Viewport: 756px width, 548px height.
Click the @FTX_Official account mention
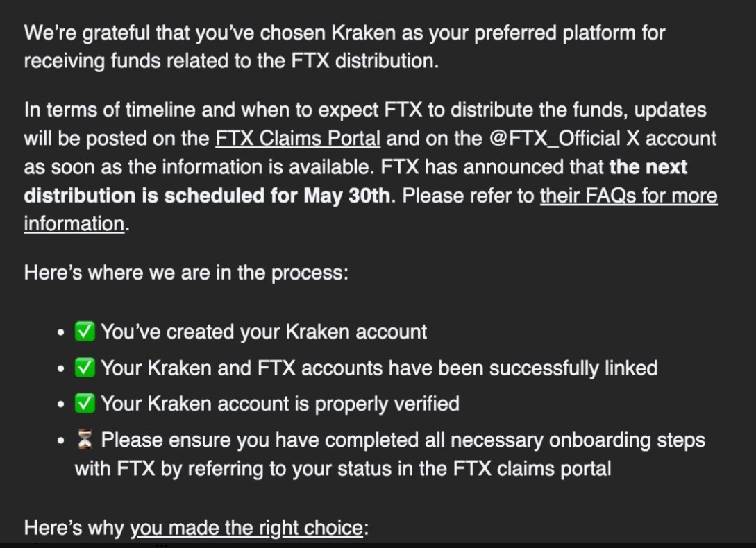pos(553,139)
